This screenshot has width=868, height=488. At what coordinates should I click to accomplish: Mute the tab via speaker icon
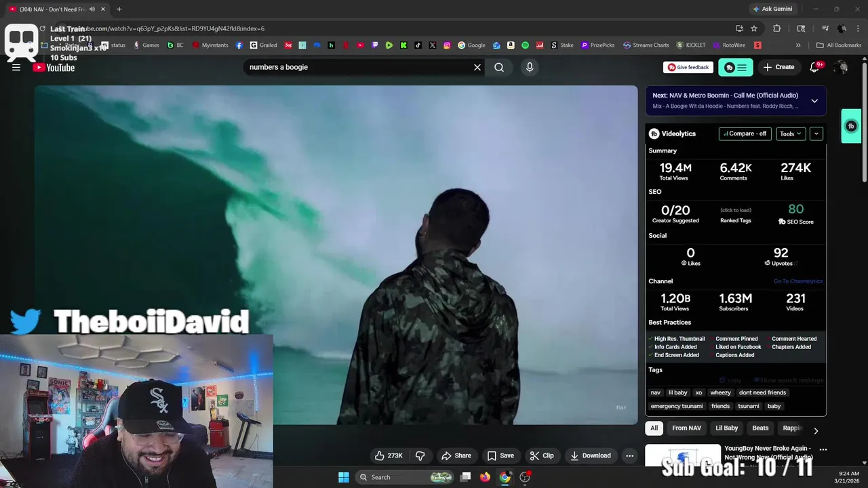point(92,9)
